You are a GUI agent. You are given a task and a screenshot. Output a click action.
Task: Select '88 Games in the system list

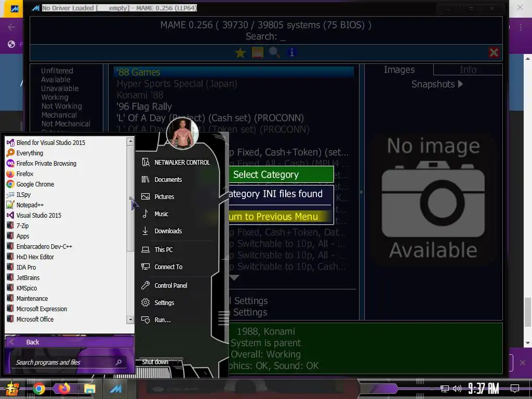click(233, 72)
